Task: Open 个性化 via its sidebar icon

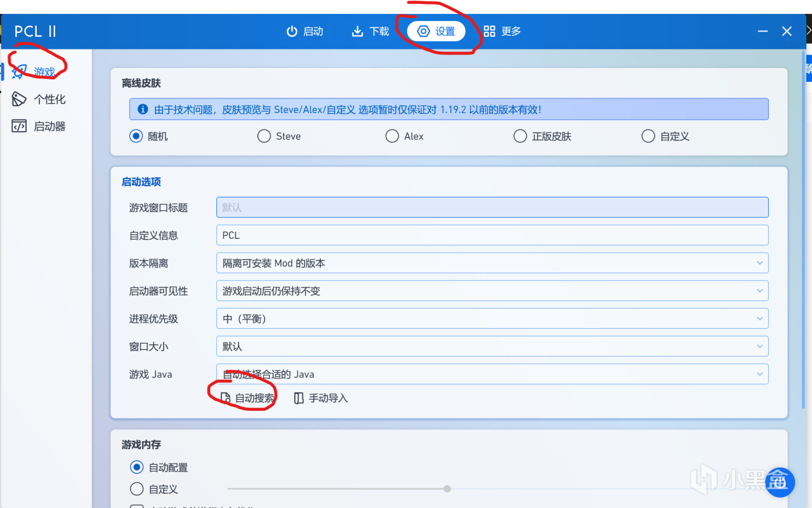Action: [19, 99]
